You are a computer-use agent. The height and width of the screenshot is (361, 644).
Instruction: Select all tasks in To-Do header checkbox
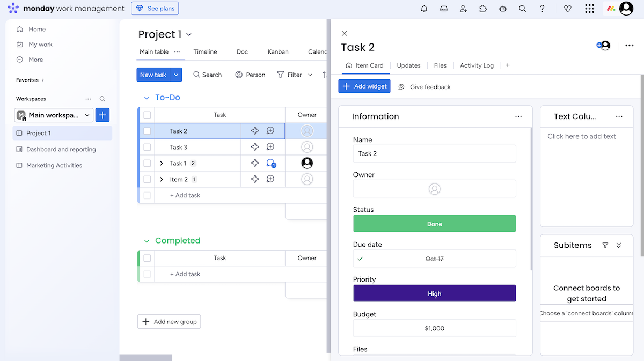pyautogui.click(x=147, y=115)
